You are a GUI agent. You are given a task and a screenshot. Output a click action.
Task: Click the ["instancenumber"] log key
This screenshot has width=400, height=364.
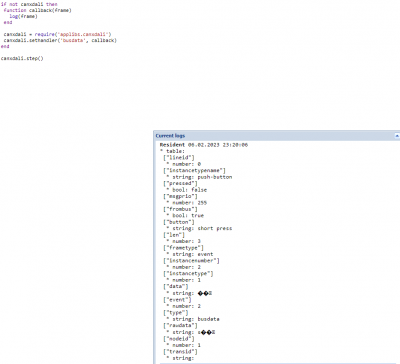[191, 261]
